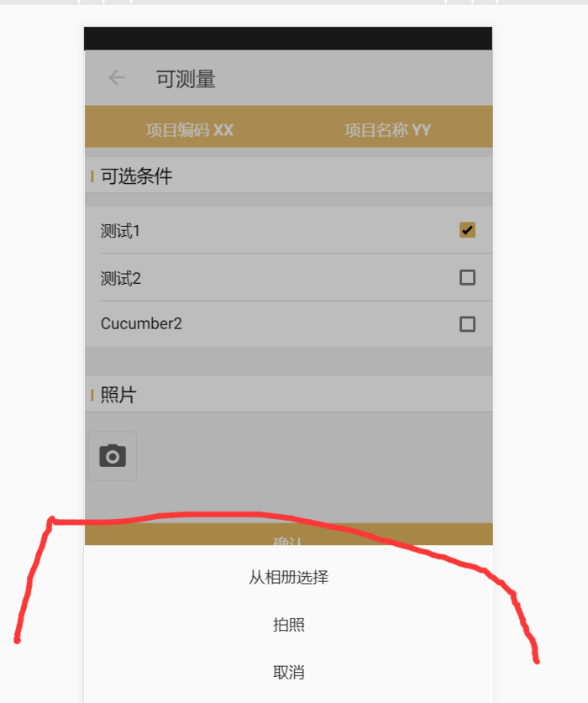Click the Cucumber2 row label
Screen dimensions: 588x703
tap(141, 323)
